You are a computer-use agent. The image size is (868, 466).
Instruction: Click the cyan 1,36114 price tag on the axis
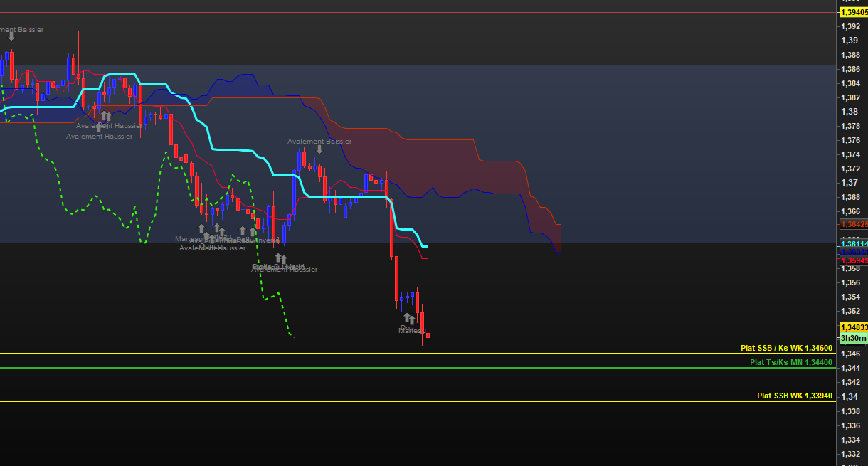click(853, 244)
